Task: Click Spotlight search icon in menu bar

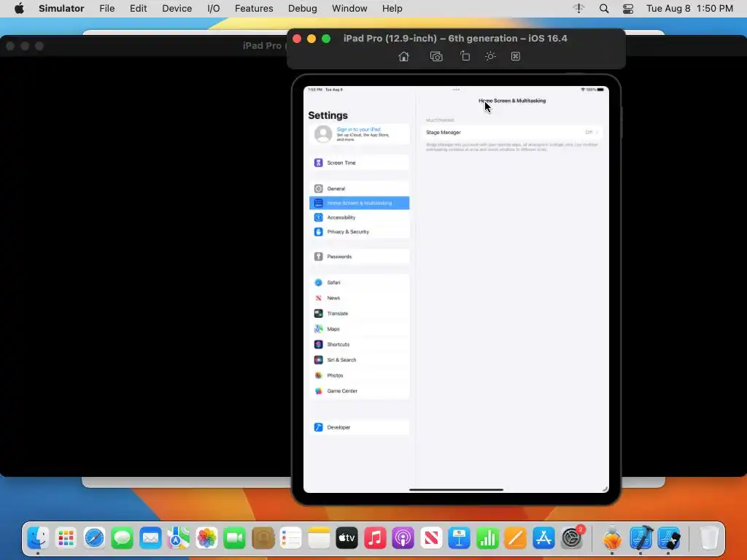Action: click(603, 9)
